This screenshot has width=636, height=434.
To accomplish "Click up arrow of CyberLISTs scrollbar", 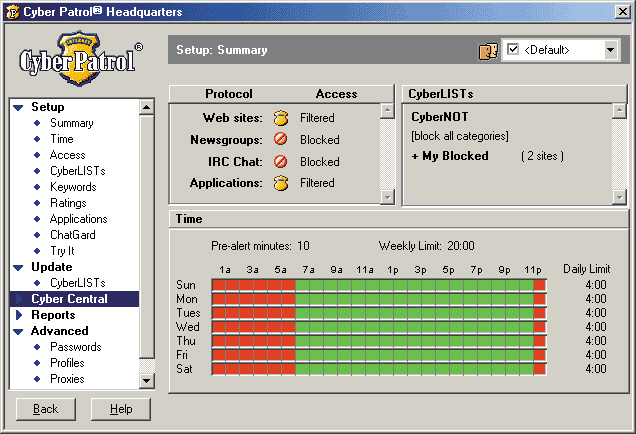I will [x=619, y=110].
